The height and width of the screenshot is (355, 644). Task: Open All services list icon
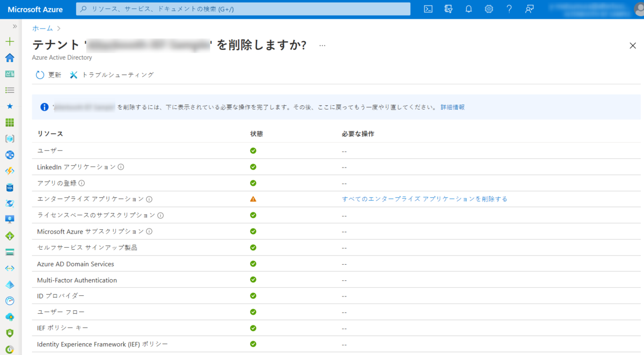pos(10,90)
